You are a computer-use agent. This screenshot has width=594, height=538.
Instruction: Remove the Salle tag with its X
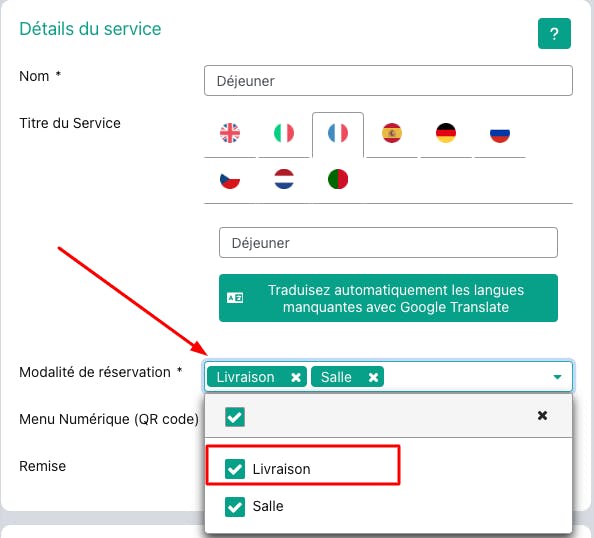(x=373, y=377)
